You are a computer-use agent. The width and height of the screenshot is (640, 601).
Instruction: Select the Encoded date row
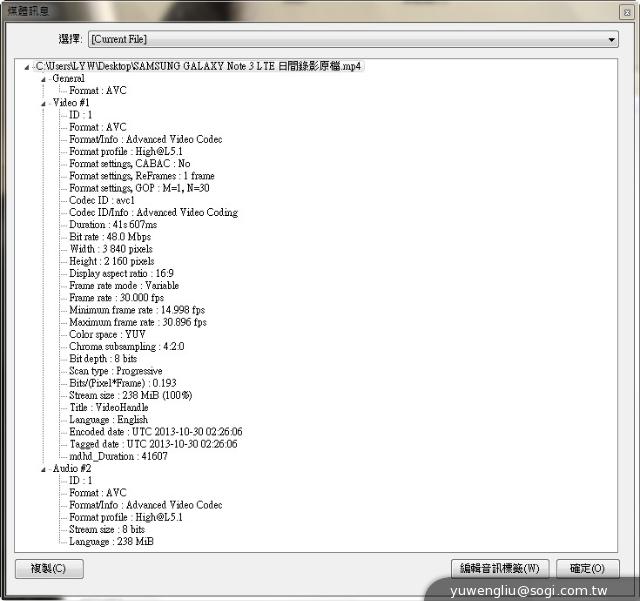(x=155, y=432)
